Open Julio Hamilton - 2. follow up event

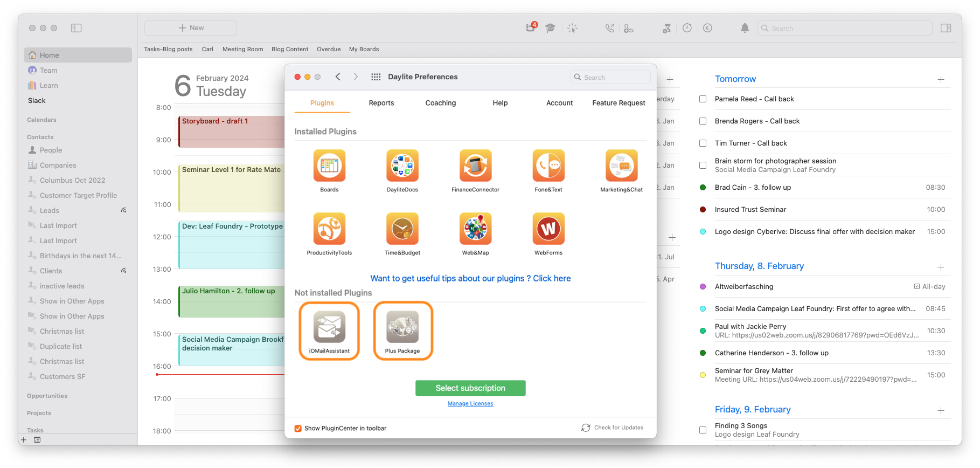click(232, 301)
